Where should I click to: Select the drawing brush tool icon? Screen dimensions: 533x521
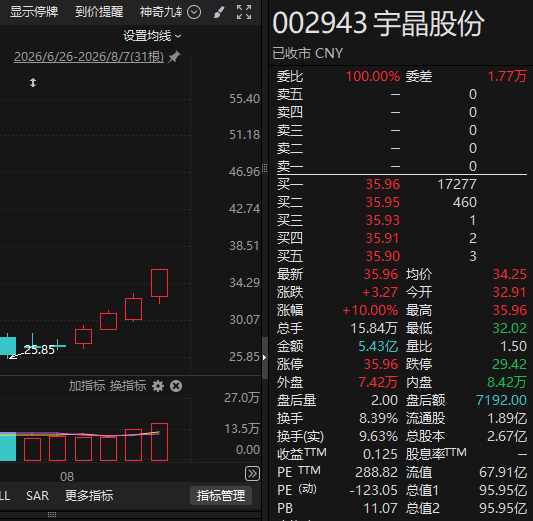click(219, 13)
